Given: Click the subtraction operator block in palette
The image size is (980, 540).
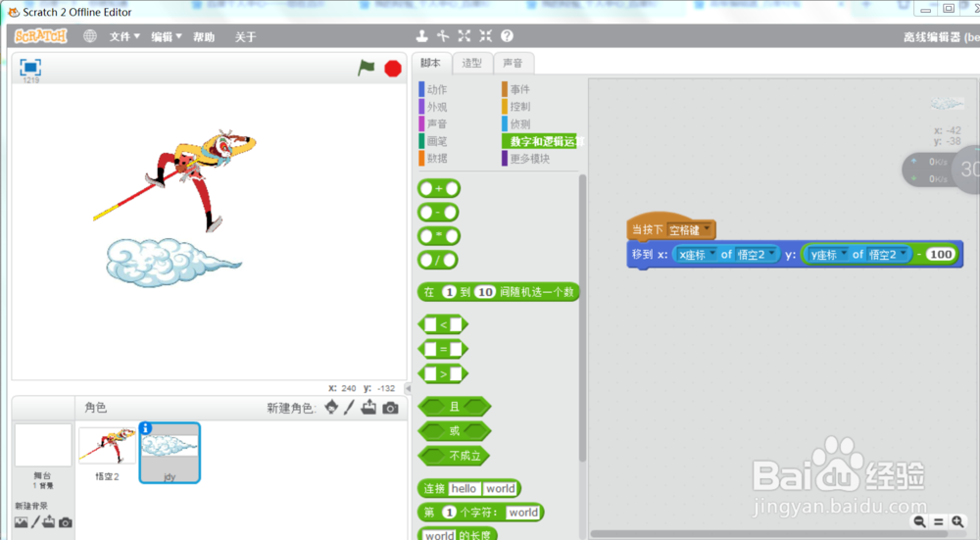Looking at the screenshot, I should coord(439,213).
